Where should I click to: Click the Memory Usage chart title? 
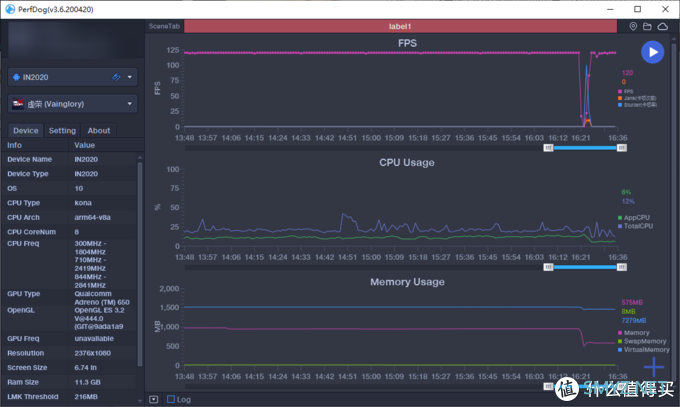pyautogui.click(x=407, y=282)
